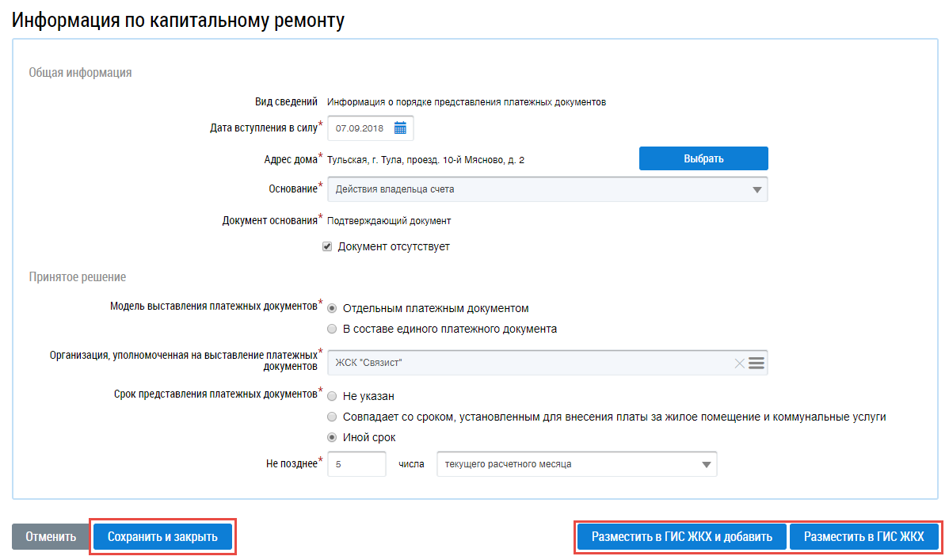Image resolution: width=949 pixels, height=560 pixels.
Task: Select "В составе единого платежного документа" option
Action: click(x=332, y=329)
